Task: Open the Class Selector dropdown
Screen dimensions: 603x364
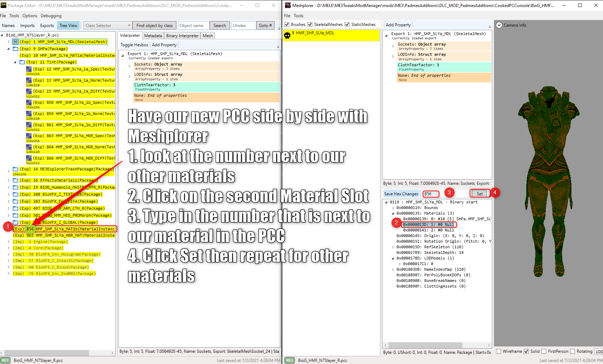Action: tap(108, 26)
